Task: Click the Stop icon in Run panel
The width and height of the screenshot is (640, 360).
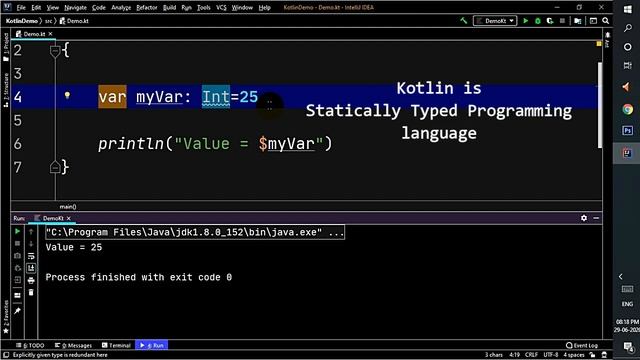Action: (x=17, y=244)
